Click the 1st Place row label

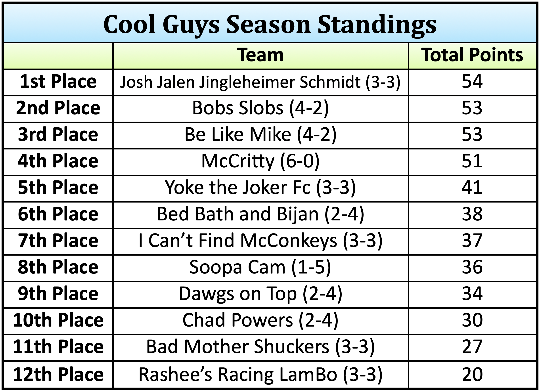[x=58, y=82]
